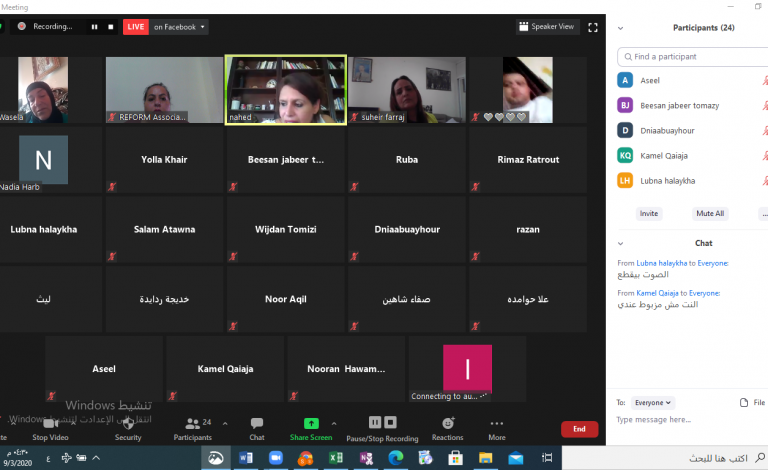Viewport: 768px width, 470px height.
Task: Click the Invite button
Action: click(x=648, y=213)
